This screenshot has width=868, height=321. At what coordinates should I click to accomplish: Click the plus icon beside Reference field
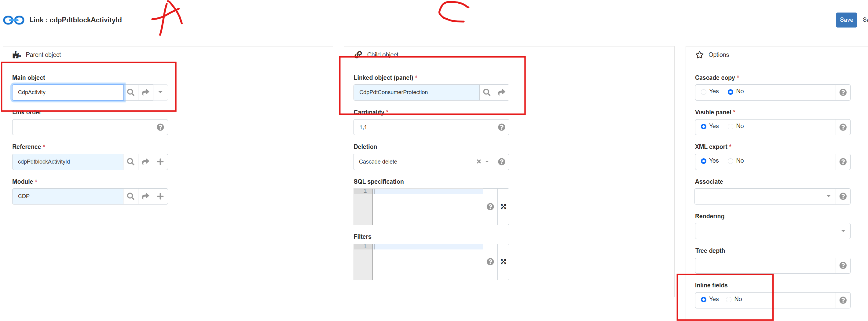[x=160, y=162]
